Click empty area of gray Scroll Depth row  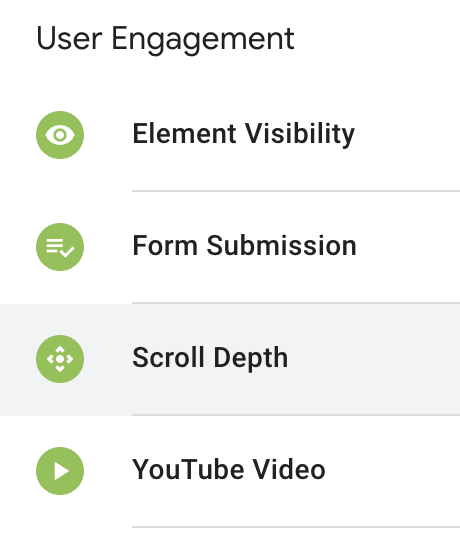coord(373,359)
